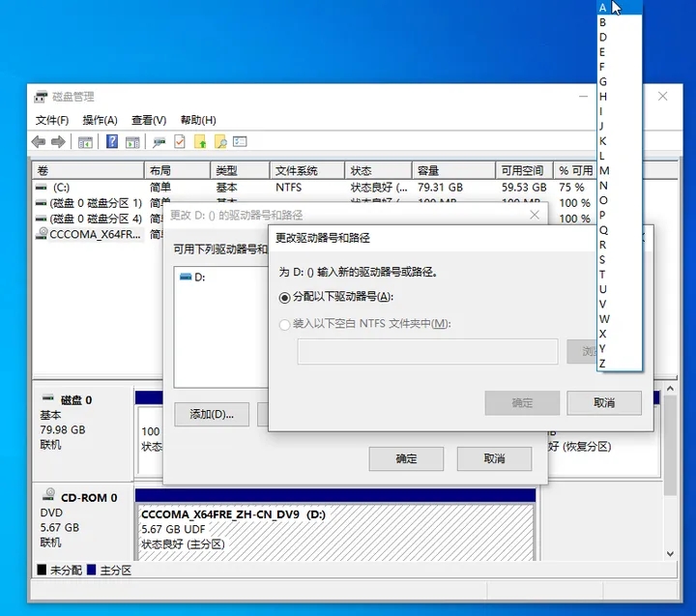Open the 查看(V) menu
Screen dimensions: 696x616
pyautogui.click(x=149, y=120)
